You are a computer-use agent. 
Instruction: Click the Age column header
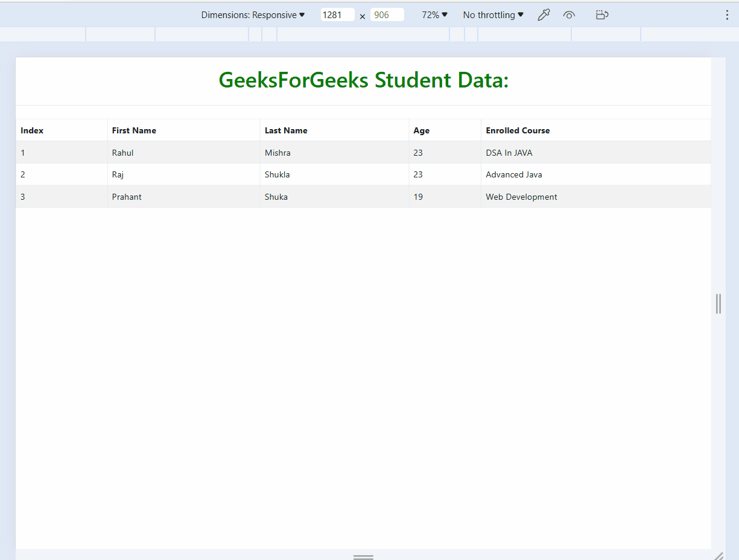click(445, 130)
